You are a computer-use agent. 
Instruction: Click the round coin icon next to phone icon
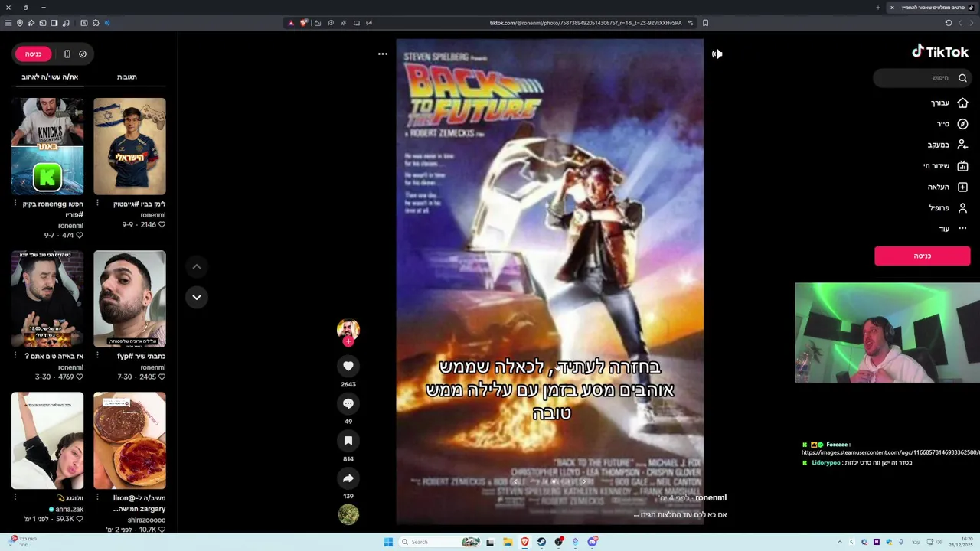(83, 54)
